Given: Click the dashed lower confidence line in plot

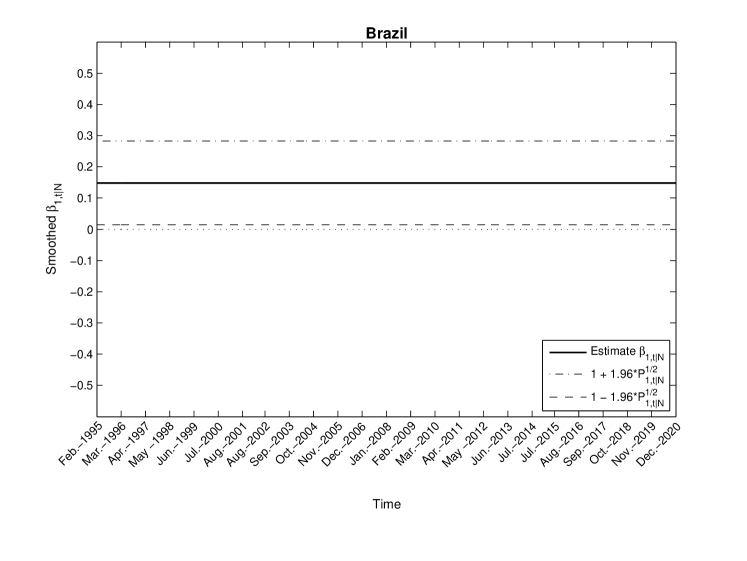Looking at the screenshot, I should tap(386, 224).
